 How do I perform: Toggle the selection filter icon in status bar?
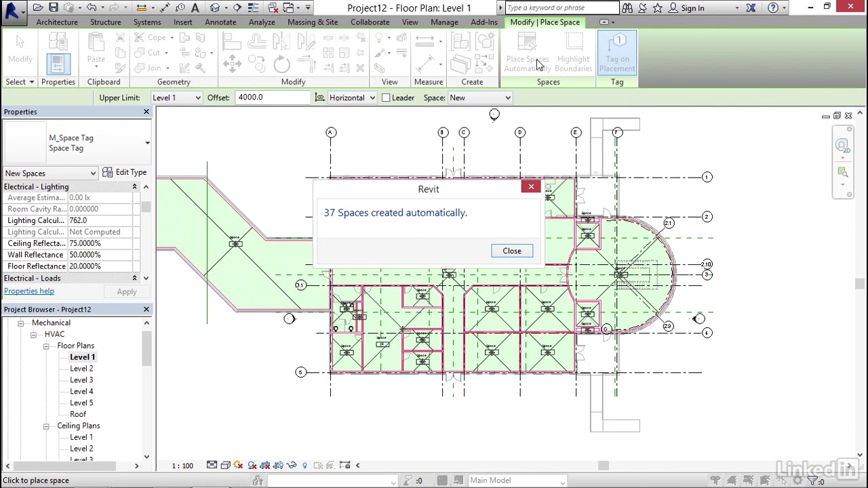point(814,481)
